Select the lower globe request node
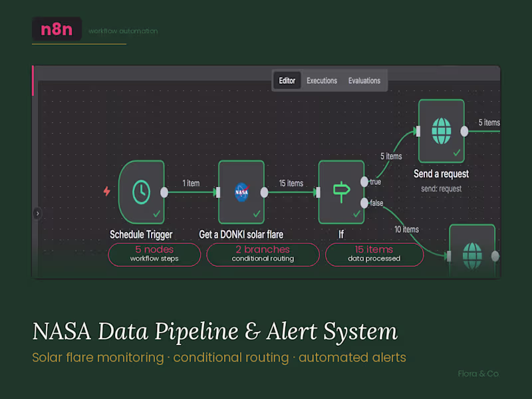The width and height of the screenshot is (532, 399). pyautogui.click(x=472, y=251)
